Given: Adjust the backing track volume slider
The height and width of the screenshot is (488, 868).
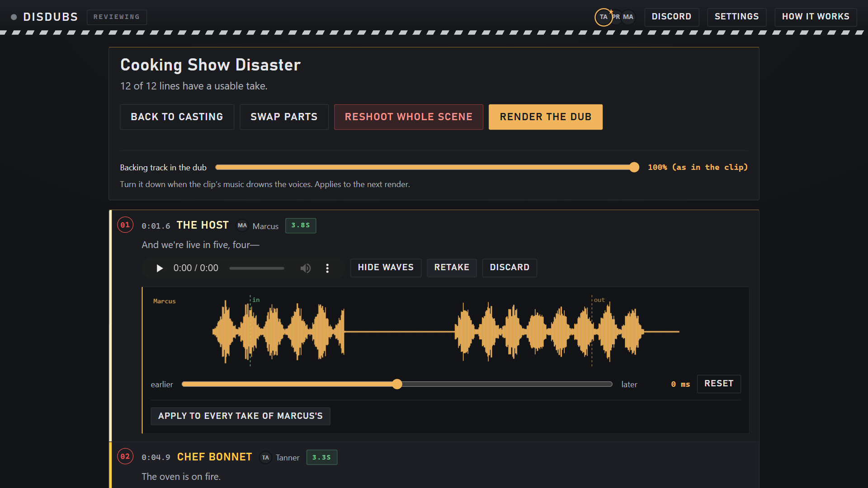Looking at the screenshot, I should tap(427, 167).
